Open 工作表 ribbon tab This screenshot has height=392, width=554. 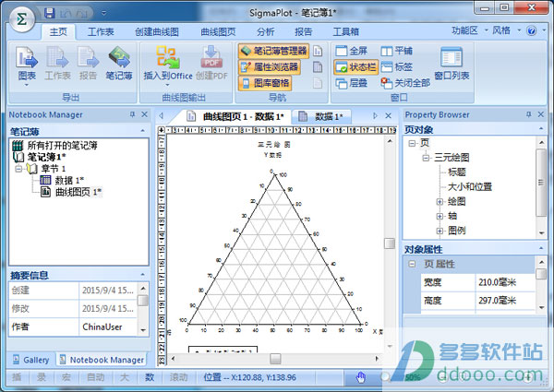tap(101, 32)
